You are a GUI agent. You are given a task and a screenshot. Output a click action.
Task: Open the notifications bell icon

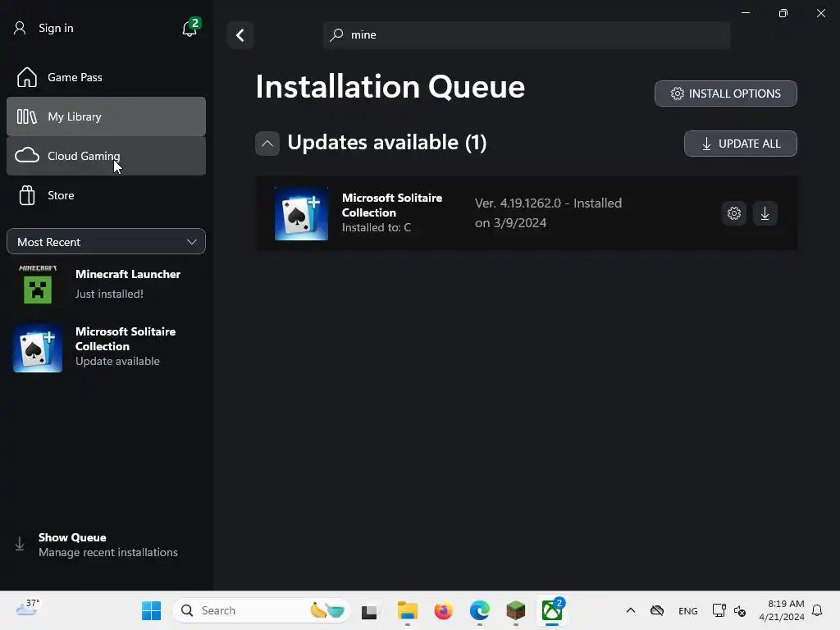pos(189,28)
